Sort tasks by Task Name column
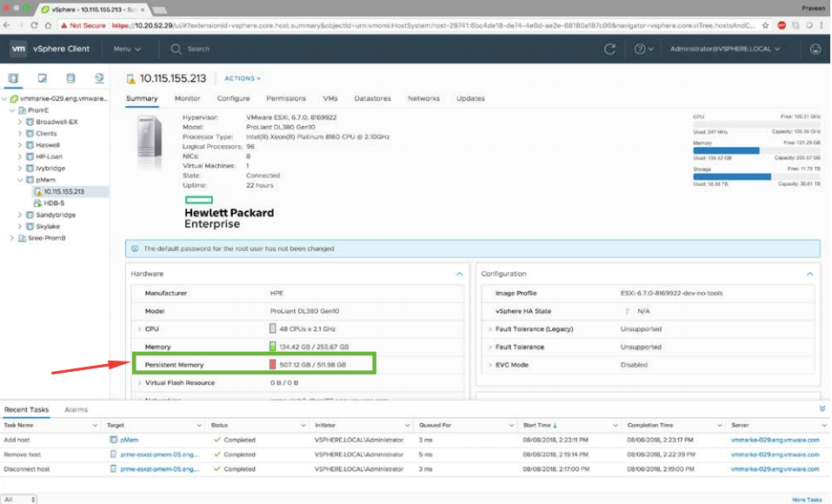This screenshot has width=832, height=504. pyautogui.click(x=18, y=425)
